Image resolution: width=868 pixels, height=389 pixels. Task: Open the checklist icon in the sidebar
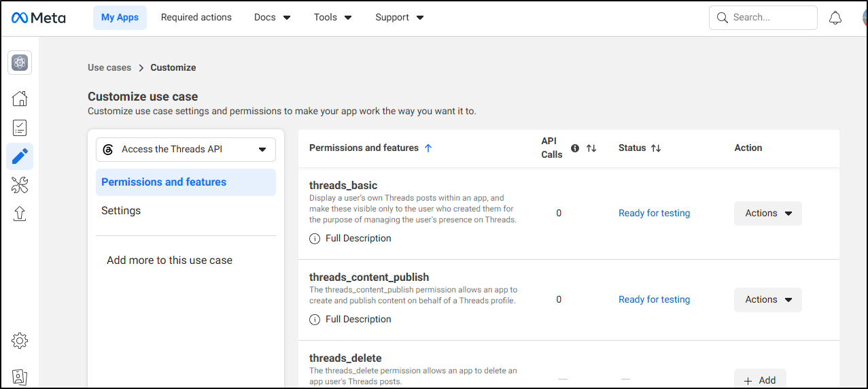[20, 128]
